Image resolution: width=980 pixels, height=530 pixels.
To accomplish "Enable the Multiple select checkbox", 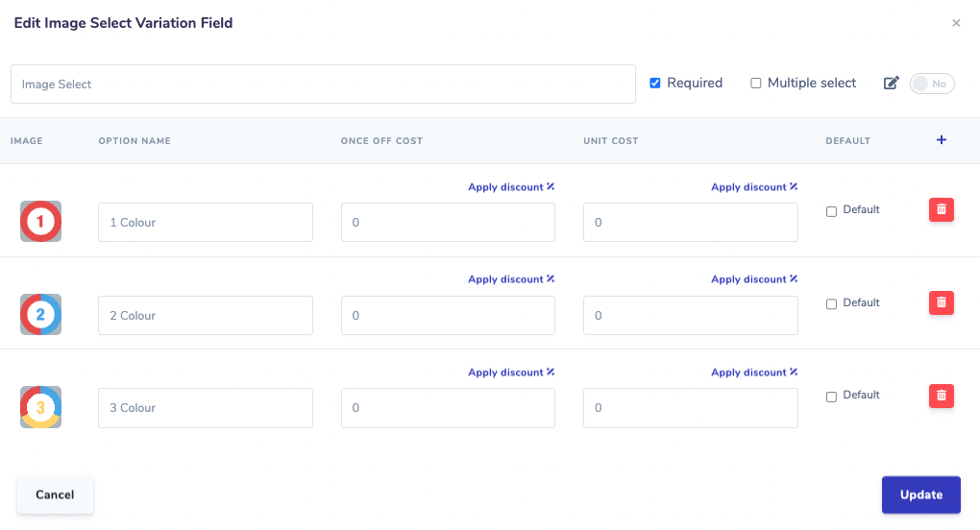I will (755, 84).
